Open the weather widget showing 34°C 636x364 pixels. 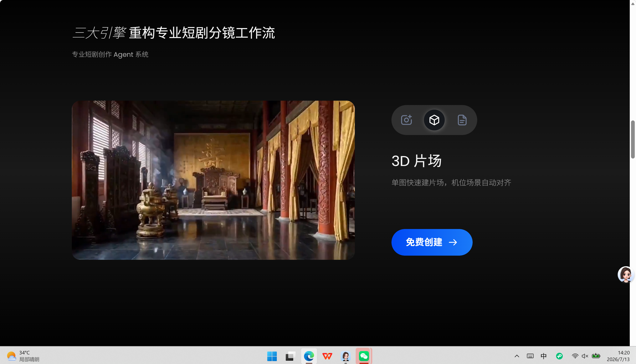pyautogui.click(x=23, y=356)
